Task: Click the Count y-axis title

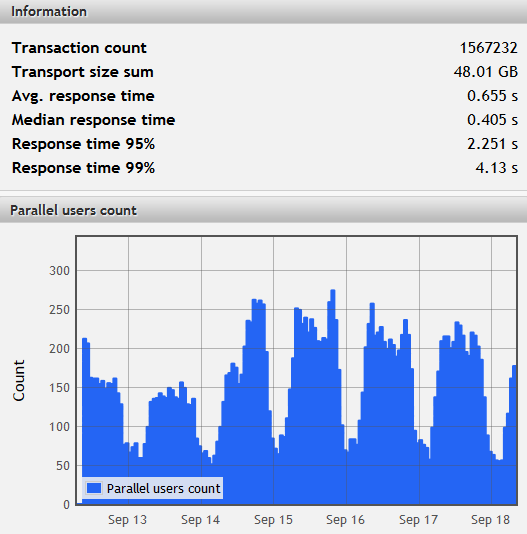Action: (x=19, y=380)
